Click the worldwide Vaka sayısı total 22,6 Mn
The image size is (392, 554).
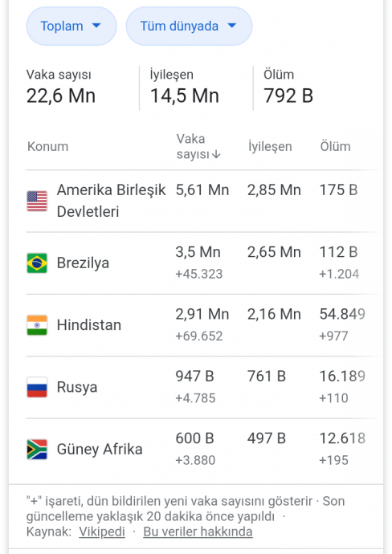(61, 96)
